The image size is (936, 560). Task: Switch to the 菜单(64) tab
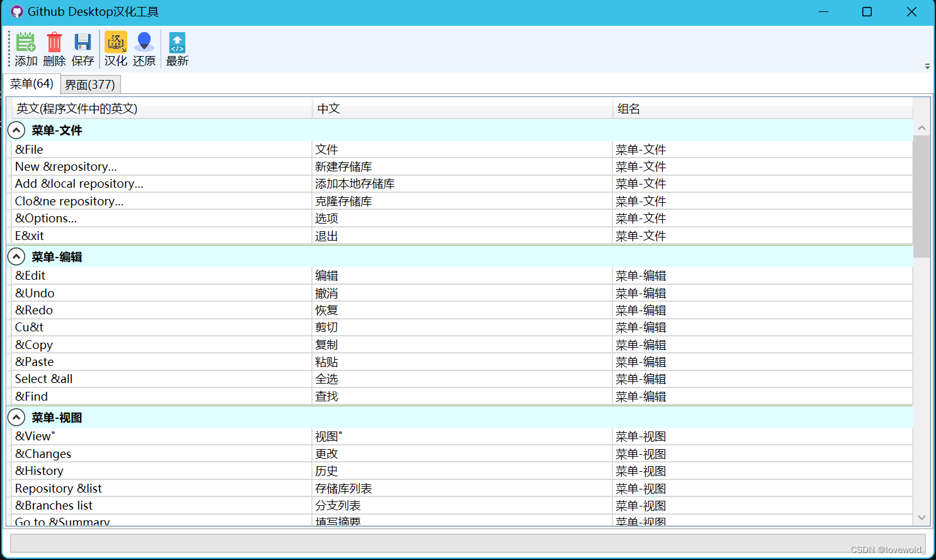32,84
